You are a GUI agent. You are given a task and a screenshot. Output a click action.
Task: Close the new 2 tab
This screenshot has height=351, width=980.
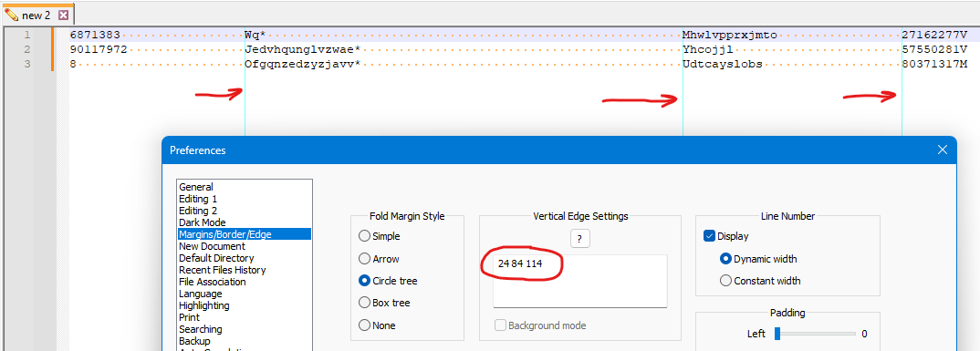pyautogui.click(x=62, y=15)
